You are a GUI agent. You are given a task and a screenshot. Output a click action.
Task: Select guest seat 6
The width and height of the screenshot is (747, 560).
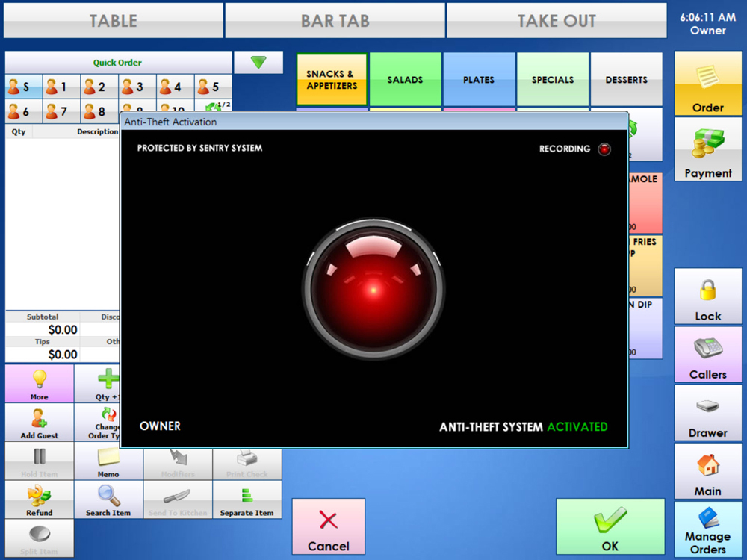[24, 111]
